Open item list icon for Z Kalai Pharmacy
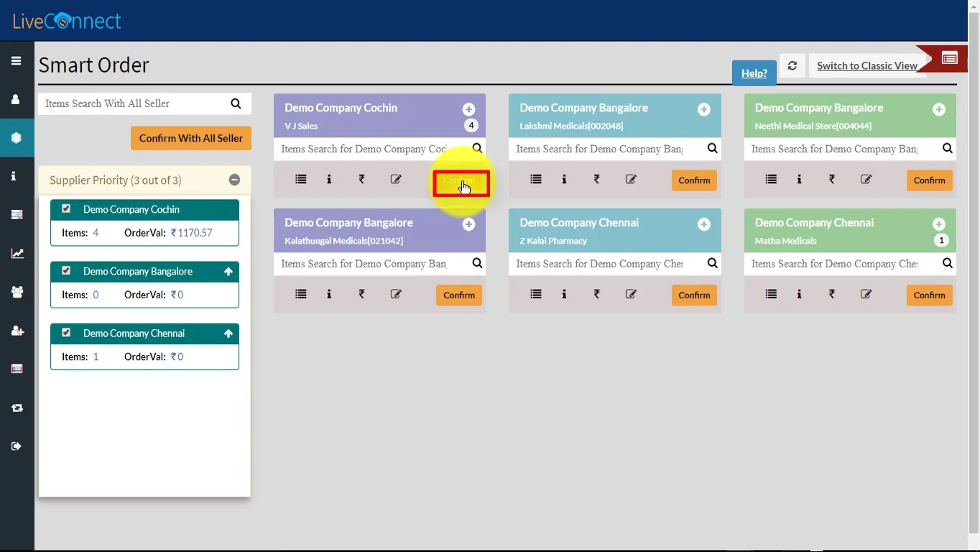The image size is (980, 552). pos(536,294)
